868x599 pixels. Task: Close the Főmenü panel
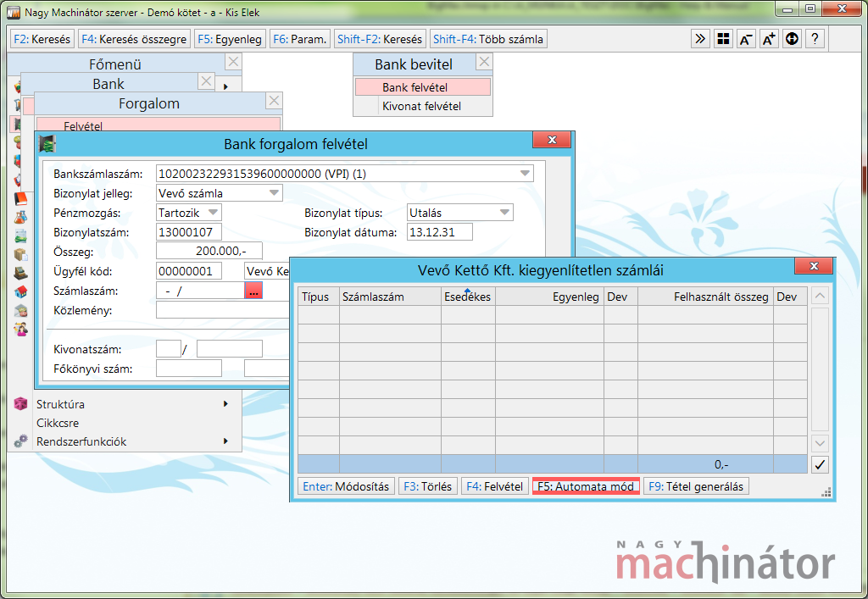click(x=234, y=61)
